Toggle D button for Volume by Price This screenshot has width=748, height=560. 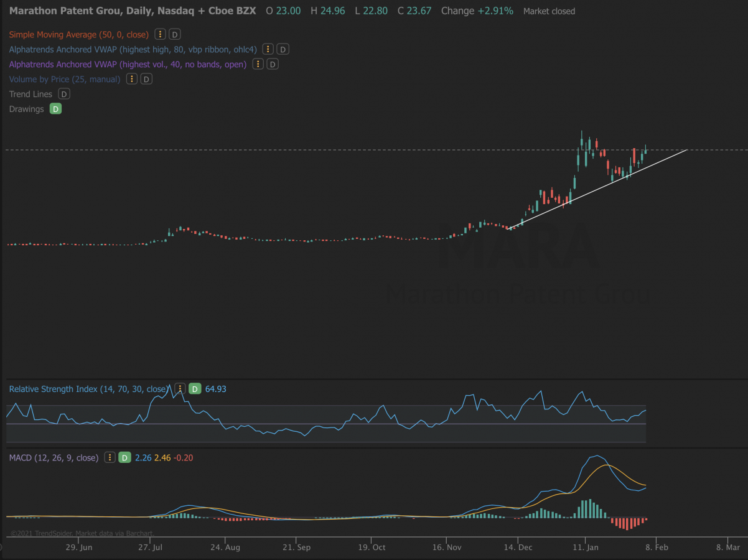(x=146, y=79)
